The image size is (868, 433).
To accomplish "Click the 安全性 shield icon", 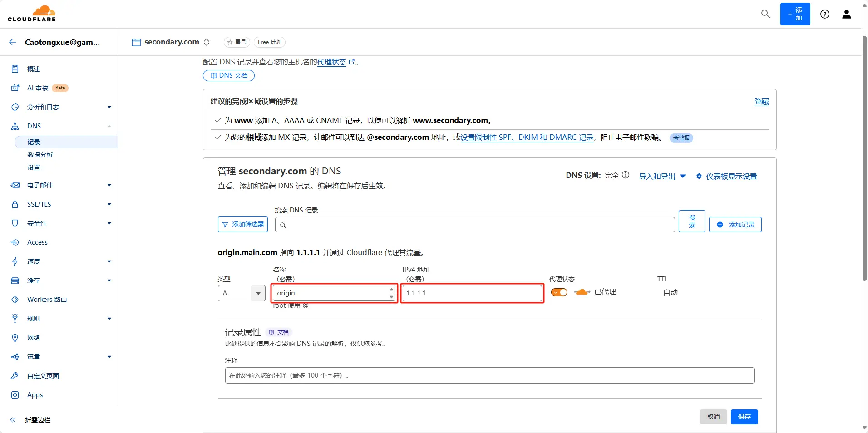I will (15, 223).
